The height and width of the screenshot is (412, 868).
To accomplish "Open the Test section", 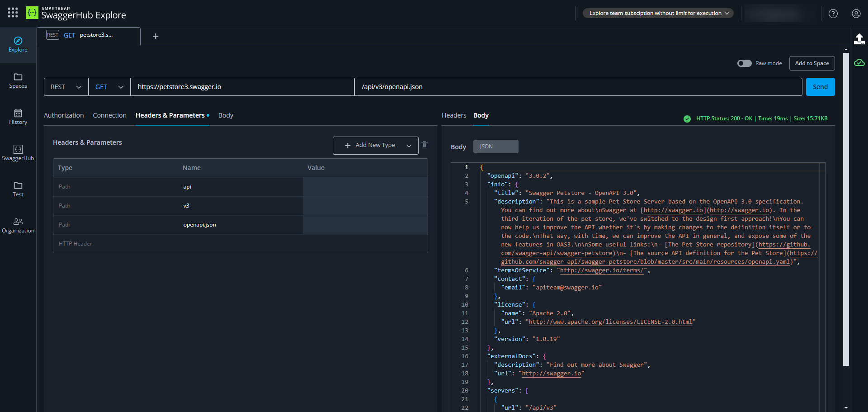I will 18,189.
